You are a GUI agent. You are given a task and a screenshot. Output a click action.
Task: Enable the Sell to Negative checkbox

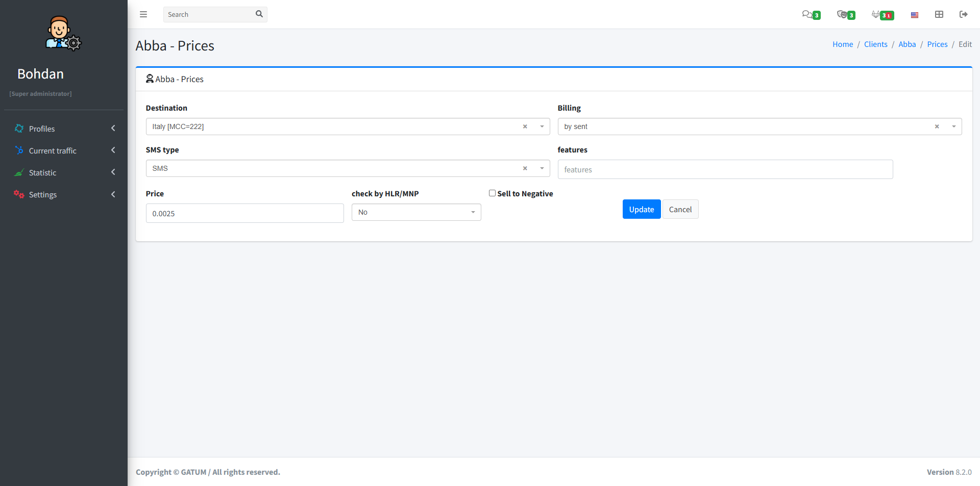[x=492, y=193]
